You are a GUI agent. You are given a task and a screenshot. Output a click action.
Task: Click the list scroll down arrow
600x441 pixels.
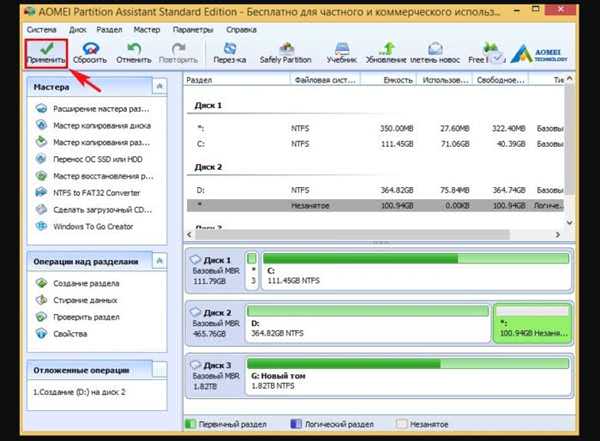[x=569, y=222]
